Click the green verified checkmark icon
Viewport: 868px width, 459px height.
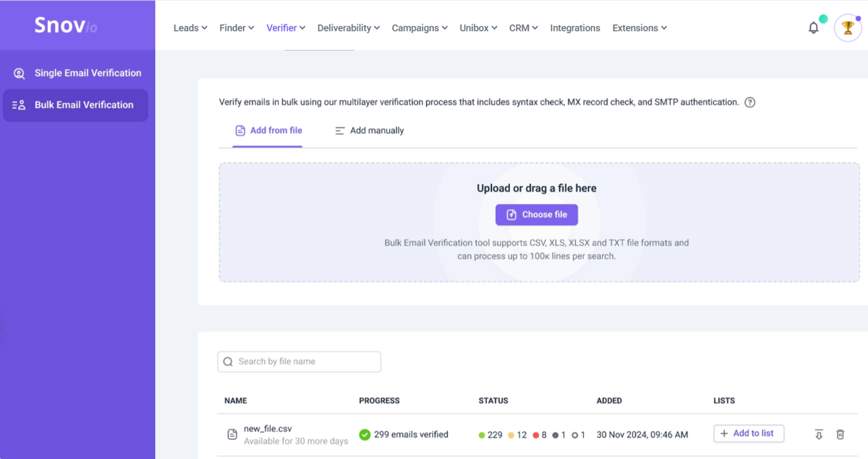click(x=364, y=435)
